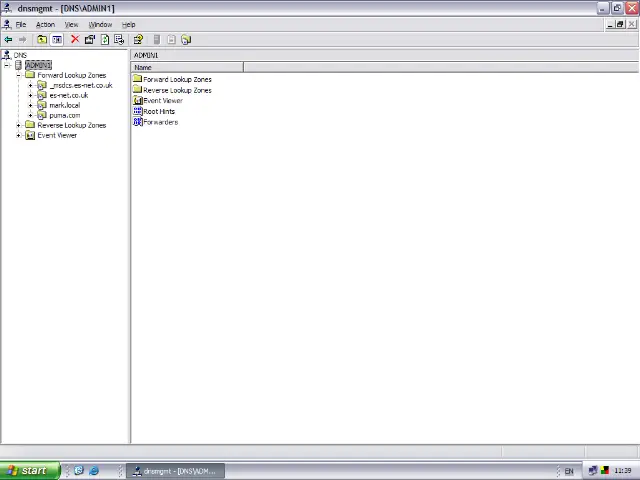Click the EN language indicator
This screenshot has width=640, height=480.
(x=569, y=471)
